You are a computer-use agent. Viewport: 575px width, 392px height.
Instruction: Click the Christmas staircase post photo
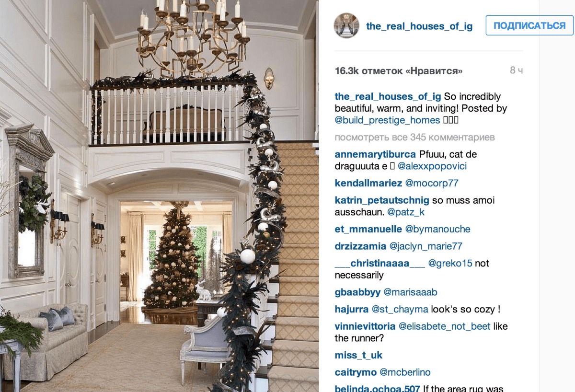pos(160,196)
